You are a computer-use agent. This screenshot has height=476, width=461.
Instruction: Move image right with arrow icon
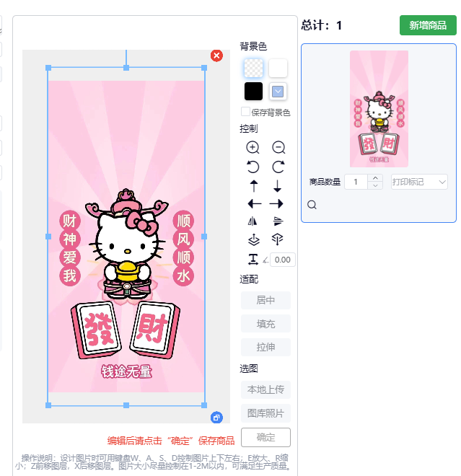coord(276,203)
